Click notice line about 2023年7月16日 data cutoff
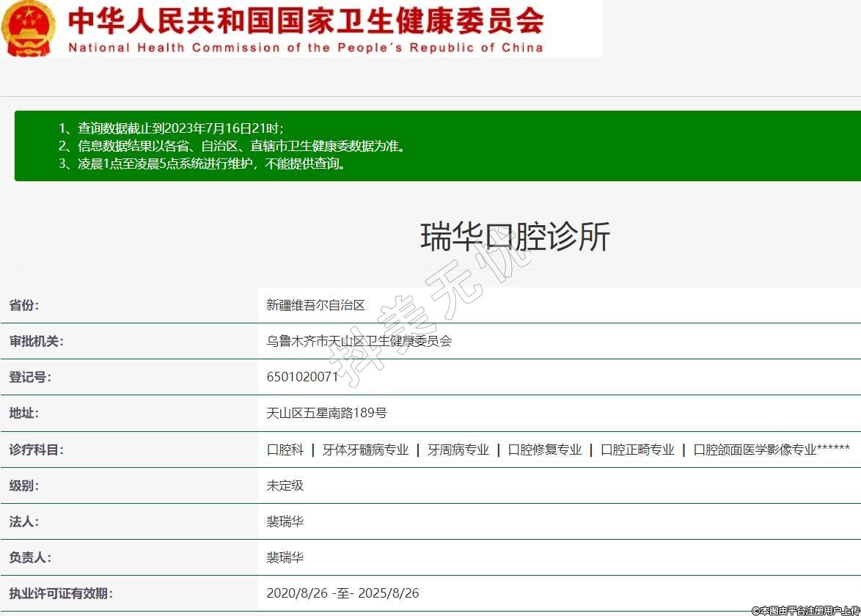 (171, 128)
